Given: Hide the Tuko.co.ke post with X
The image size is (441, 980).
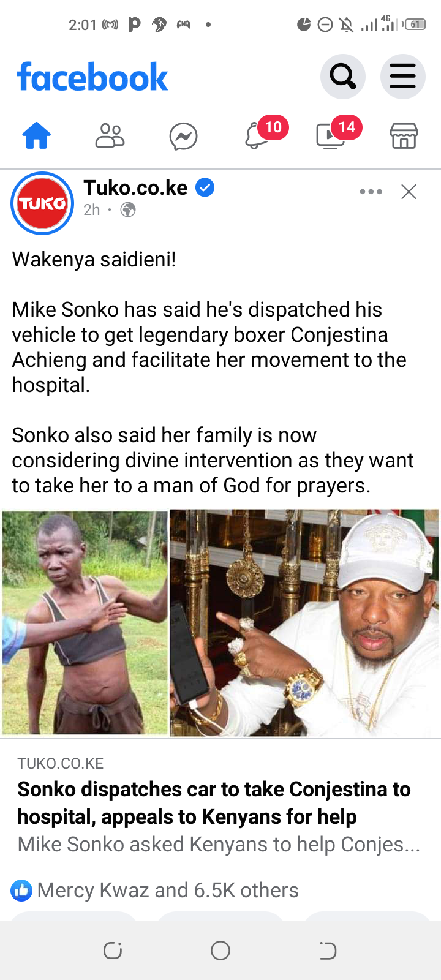Looking at the screenshot, I should (x=409, y=192).
